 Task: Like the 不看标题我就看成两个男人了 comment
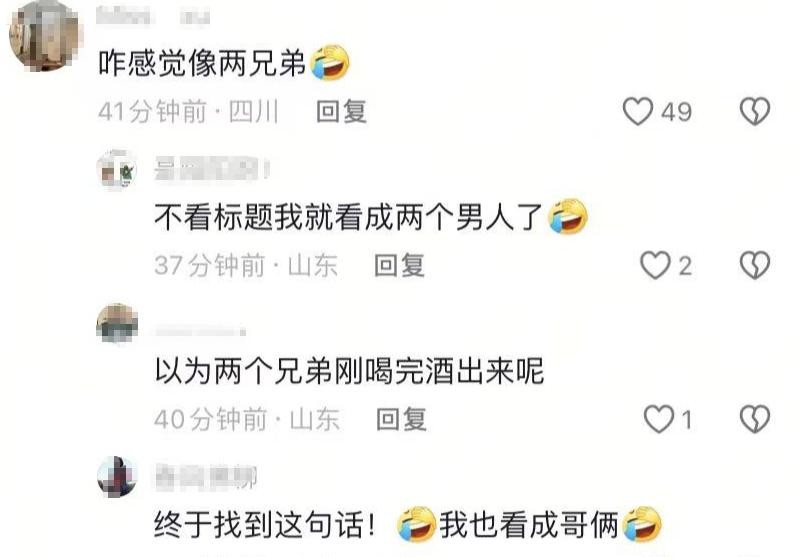tap(655, 265)
